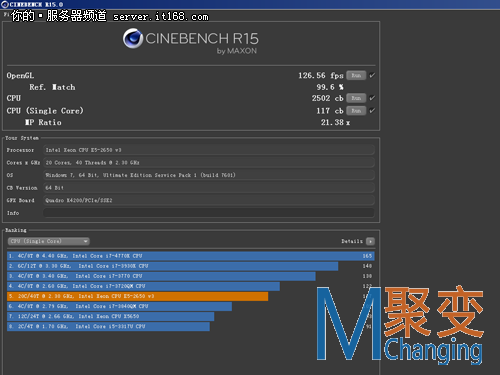The image size is (500, 375).
Task: Click into the Info text field
Action: (209, 213)
